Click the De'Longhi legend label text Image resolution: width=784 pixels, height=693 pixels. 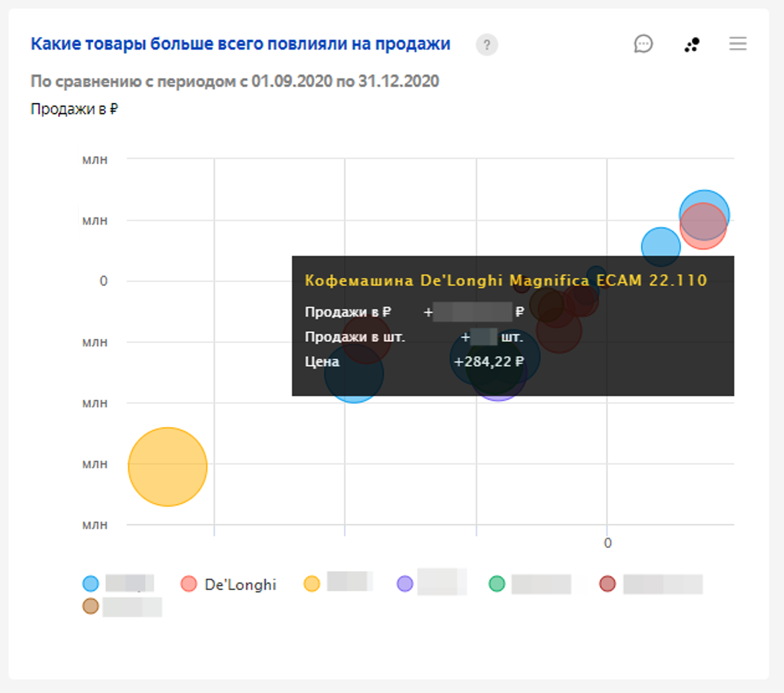point(240,585)
